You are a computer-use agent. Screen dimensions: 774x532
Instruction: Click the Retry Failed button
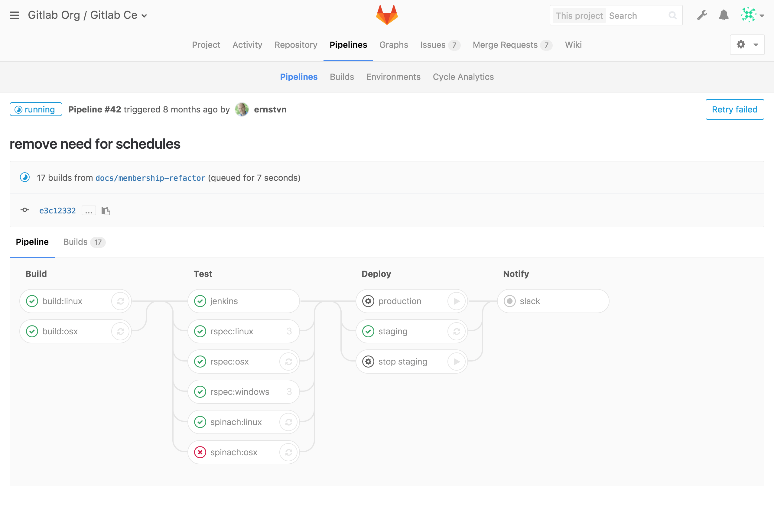coord(735,109)
